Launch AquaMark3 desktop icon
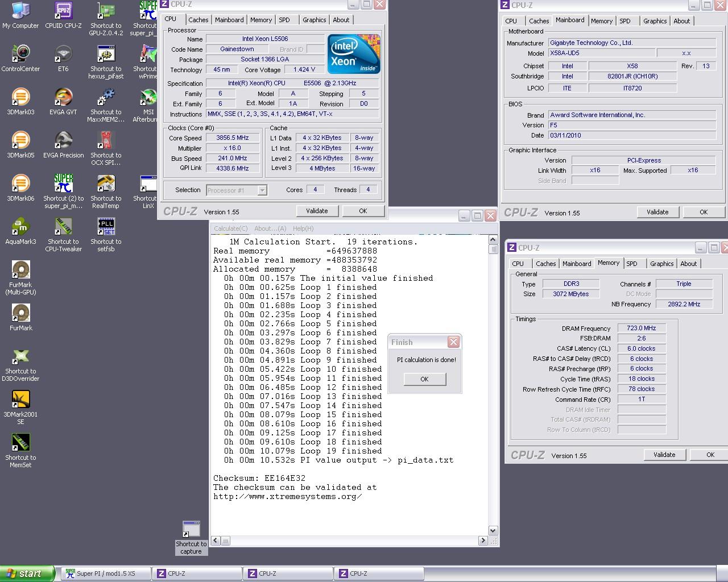The height and width of the screenshot is (582, 728). pyautogui.click(x=20, y=231)
